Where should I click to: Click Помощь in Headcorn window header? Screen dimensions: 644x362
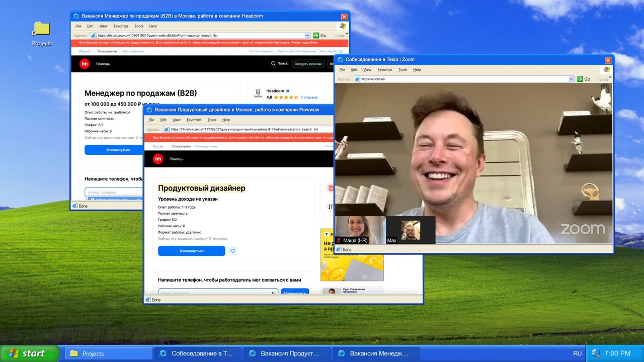click(103, 64)
